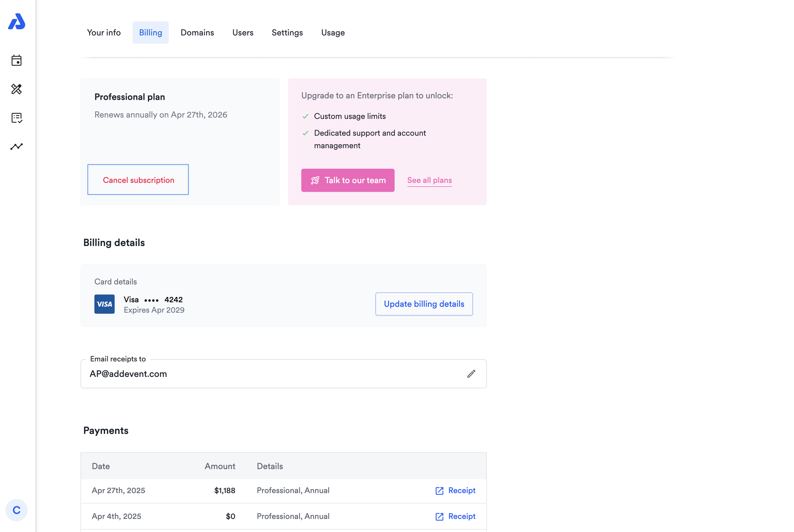Click the 'Apr 4th, 2025' date cell
Viewport: 794px width, 532px height.
tap(117, 516)
